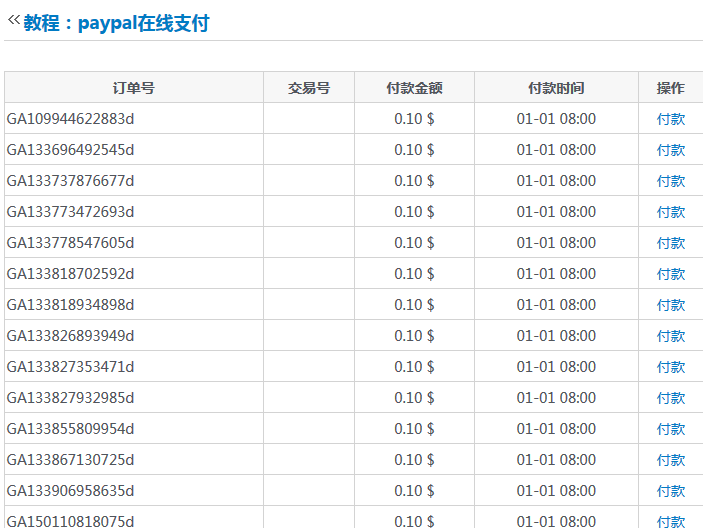Viewport: 703px width, 528px height.
Task: Click 付款 for order GA133737876677d
Action: tap(671, 181)
